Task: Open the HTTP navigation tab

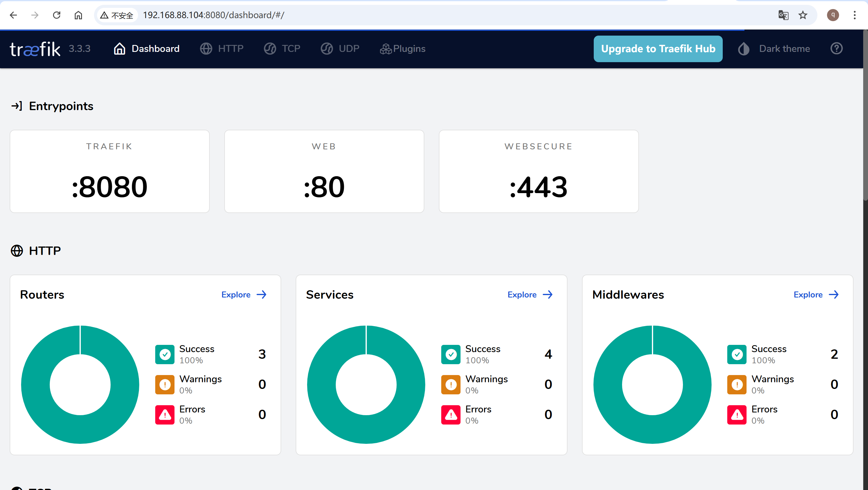Action: (222, 49)
